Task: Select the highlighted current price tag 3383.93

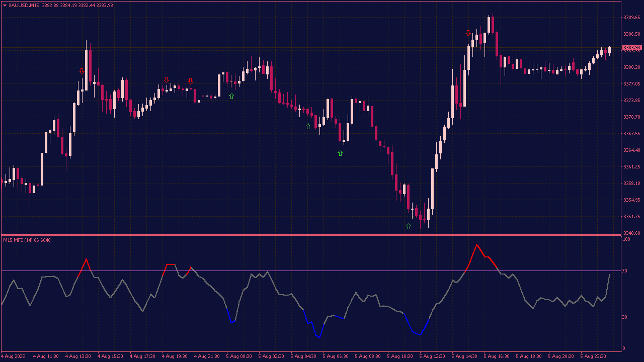Action: pos(632,48)
